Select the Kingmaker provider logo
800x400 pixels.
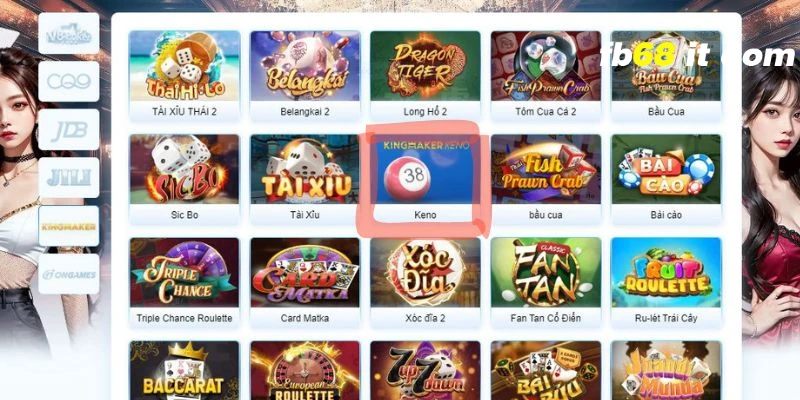click(x=68, y=226)
